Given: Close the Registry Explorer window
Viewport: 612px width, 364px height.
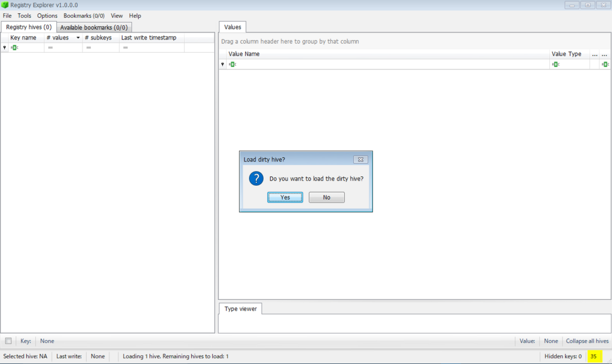Looking at the screenshot, I should click(x=603, y=5).
